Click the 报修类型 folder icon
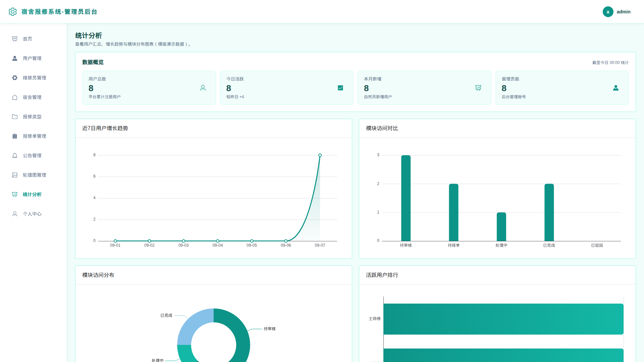The image size is (644, 362). point(15,117)
